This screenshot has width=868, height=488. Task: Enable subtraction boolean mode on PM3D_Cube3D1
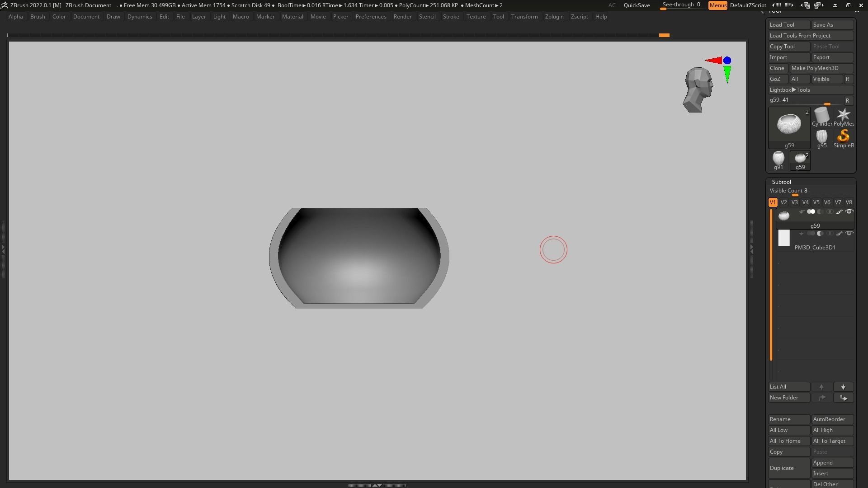[x=820, y=234]
